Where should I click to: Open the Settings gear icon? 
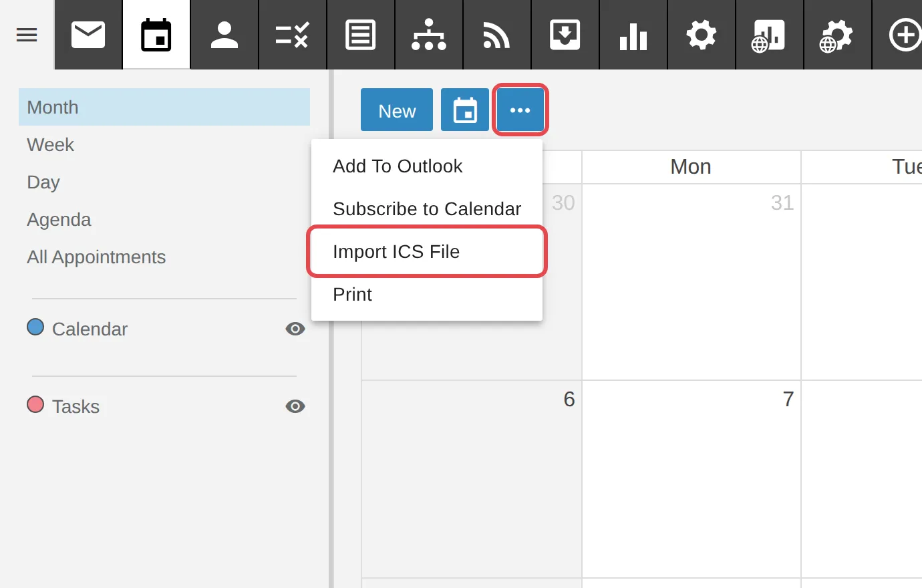click(702, 35)
